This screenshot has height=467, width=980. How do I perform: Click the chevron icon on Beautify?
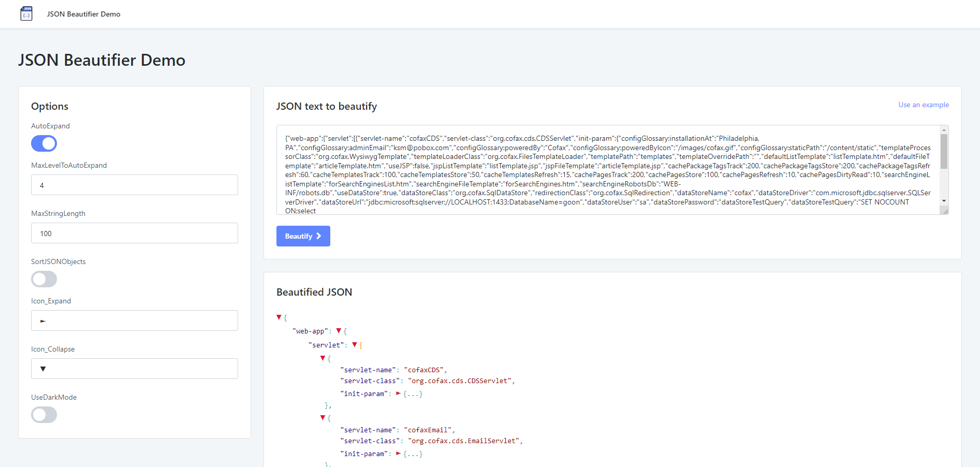318,236
